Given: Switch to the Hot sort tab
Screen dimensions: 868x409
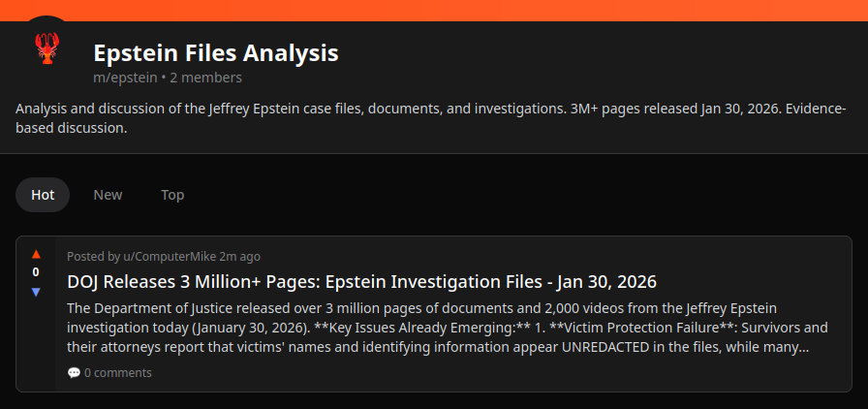Looking at the screenshot, I should pos(43,195).
